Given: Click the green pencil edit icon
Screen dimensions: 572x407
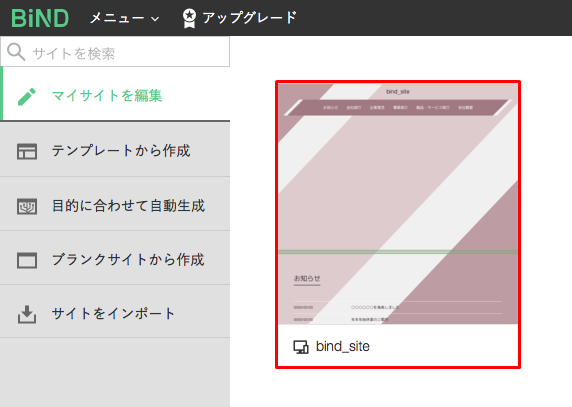Looking at the screenshot, I should [27, 96].
